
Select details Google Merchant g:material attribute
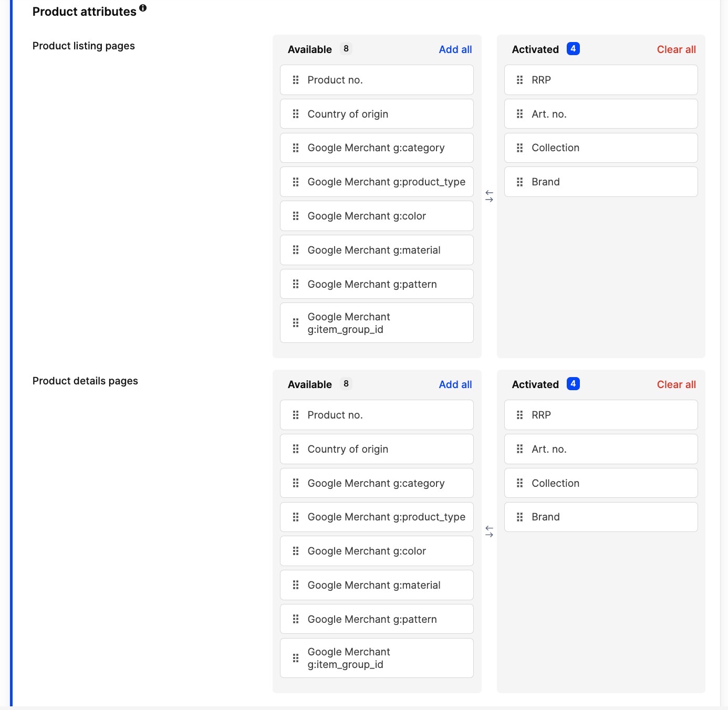coord(377,585)
